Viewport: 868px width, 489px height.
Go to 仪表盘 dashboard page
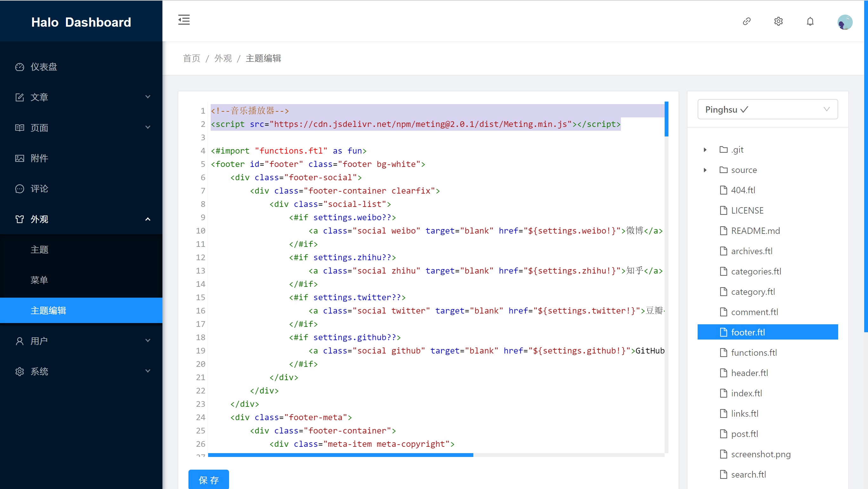[x=81, y=67]
